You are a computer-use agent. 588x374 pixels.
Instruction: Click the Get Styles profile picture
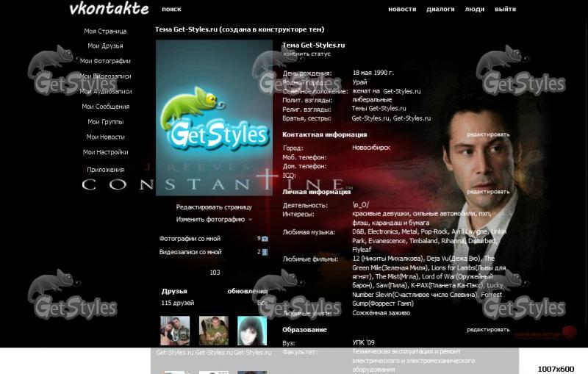click(214, 118)
